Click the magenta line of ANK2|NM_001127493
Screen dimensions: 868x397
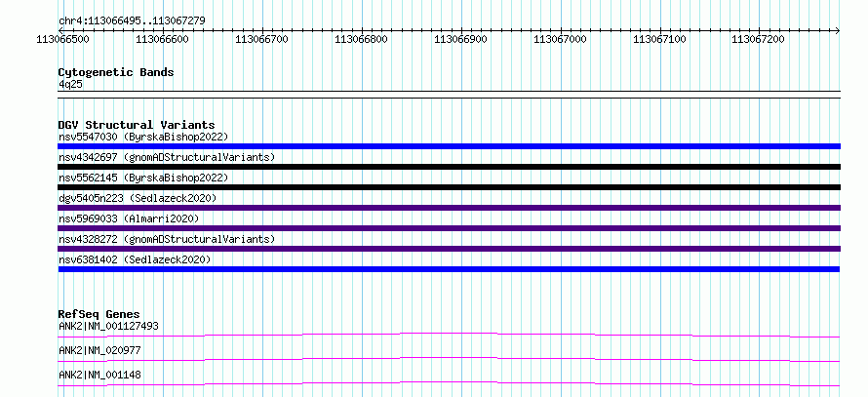[x=449, y=335]
